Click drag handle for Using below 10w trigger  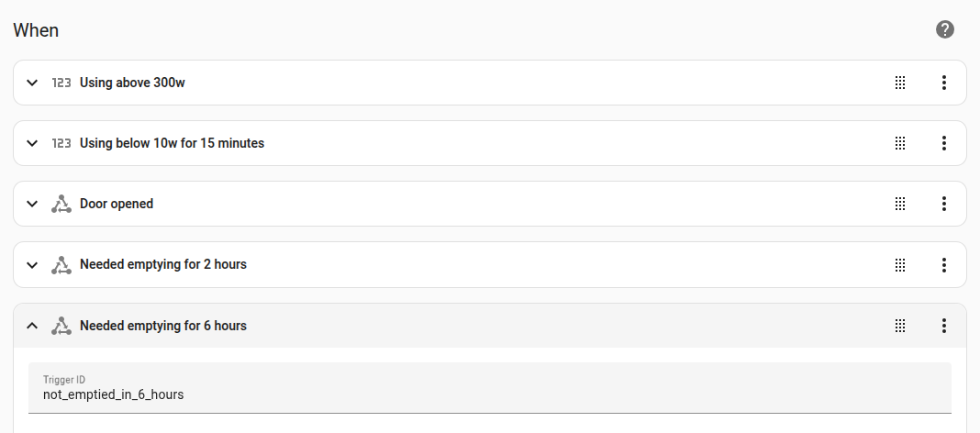[x=900, y=143]
